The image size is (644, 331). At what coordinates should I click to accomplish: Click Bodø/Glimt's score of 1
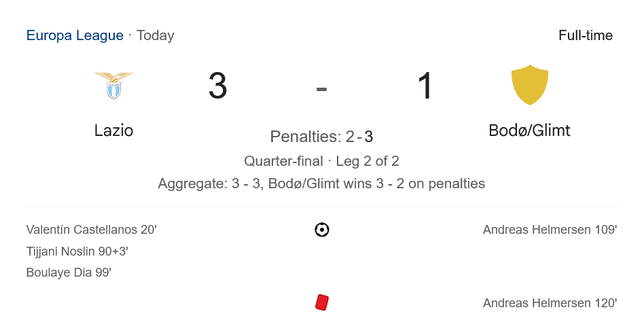click(x=425, y=87)
